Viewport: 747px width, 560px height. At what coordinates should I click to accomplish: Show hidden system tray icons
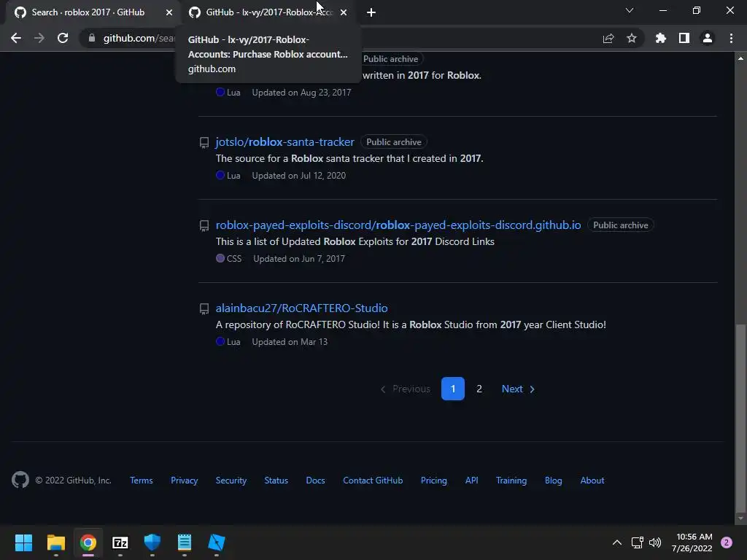click(x=616, y=542)
